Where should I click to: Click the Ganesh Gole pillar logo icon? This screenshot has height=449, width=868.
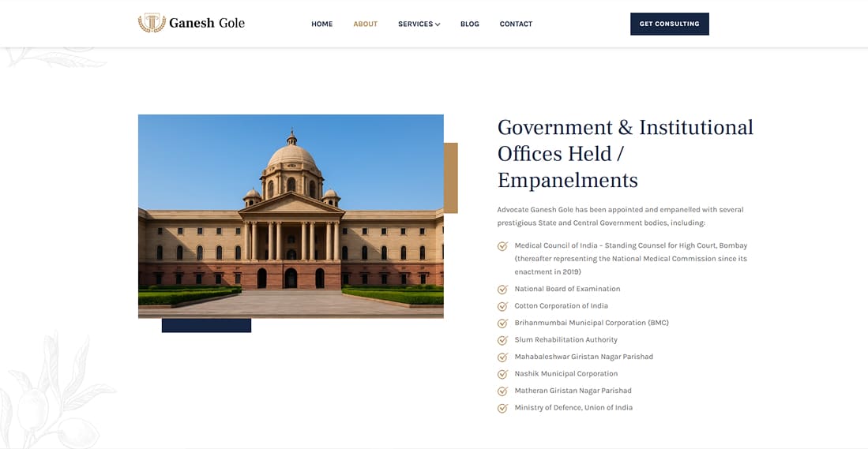coord(152,24)
